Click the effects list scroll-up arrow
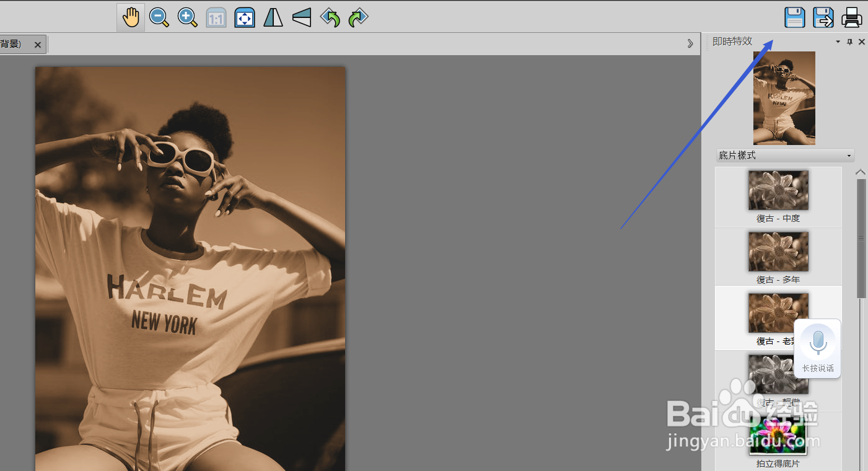The image size is (868, 471). (861, 172)
